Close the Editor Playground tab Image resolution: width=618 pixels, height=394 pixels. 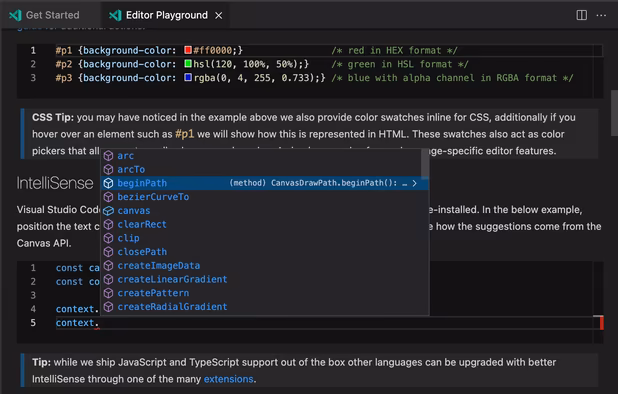219,15
